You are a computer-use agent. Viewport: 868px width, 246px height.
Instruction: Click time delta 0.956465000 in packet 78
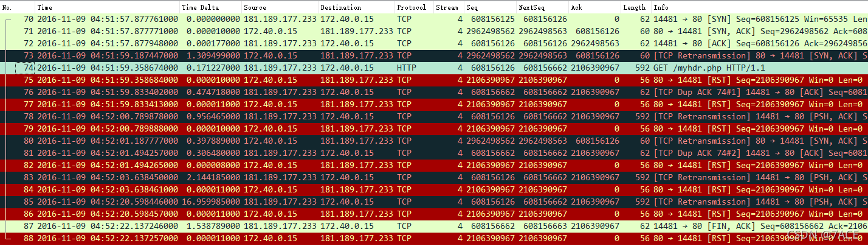coord(213,116)
